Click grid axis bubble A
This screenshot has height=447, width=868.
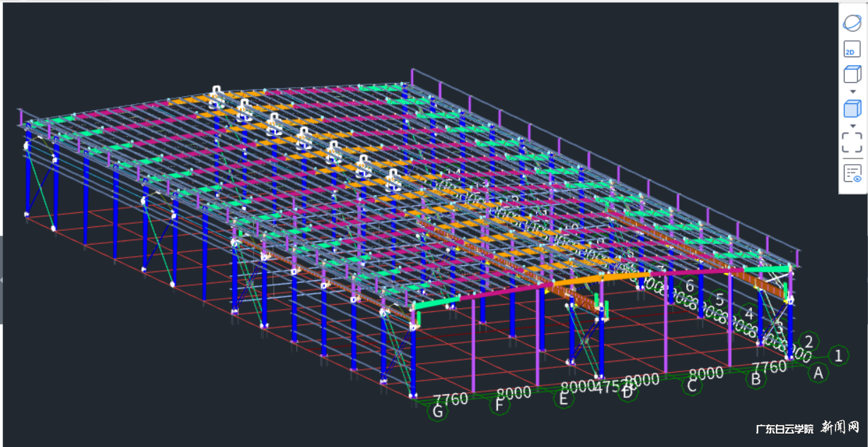coord(818,373)
